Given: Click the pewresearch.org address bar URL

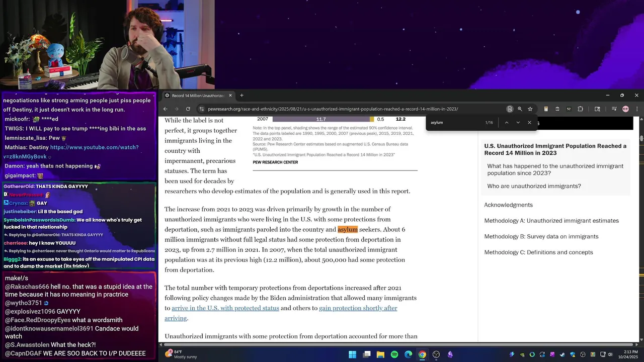Looking at the screenshot, I should tap(333, 109).
